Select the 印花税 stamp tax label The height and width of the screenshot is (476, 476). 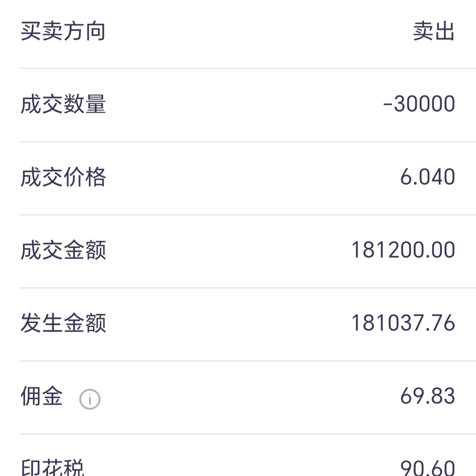pos(52,468)
